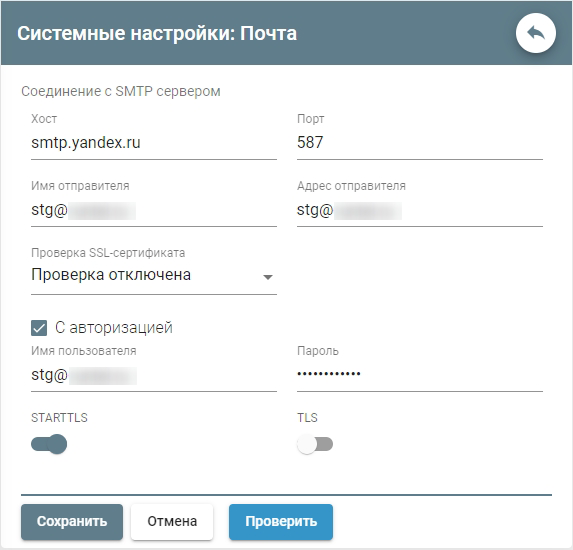Click the Имя пользователя field
The height and width of the screenshot is (550, 573).
click(x=154, y=375)
